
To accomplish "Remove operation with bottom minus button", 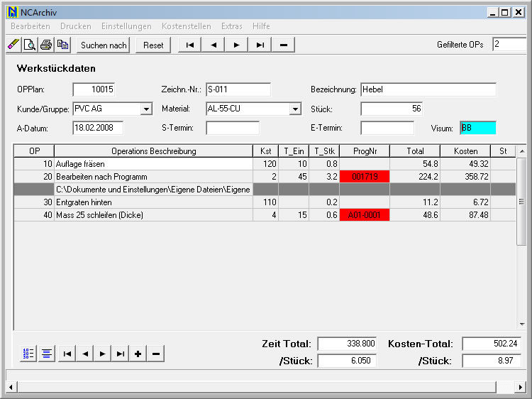I will 156,354.
